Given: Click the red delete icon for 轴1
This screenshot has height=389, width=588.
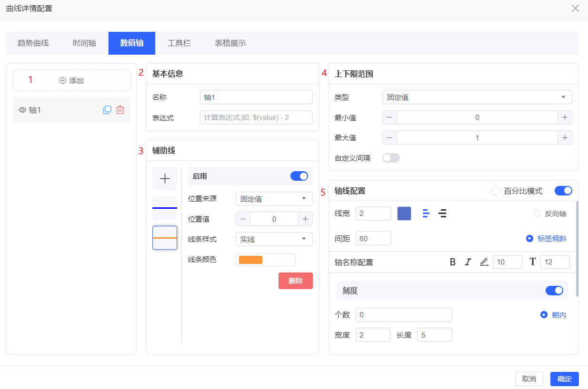Looking at the screenshot, I should (x=120, y=110).
